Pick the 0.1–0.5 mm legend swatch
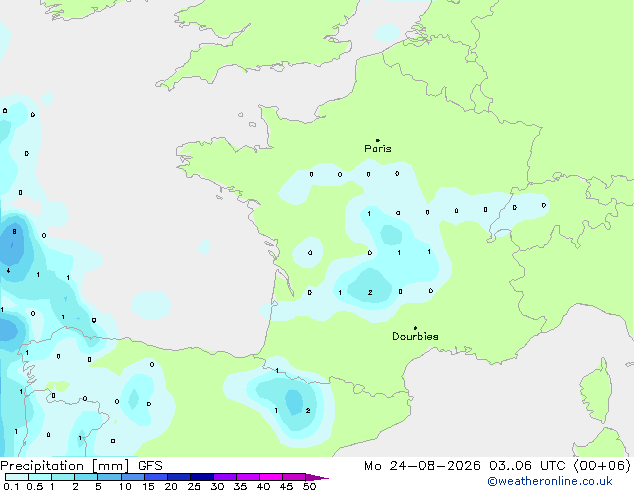 point(17,477)
